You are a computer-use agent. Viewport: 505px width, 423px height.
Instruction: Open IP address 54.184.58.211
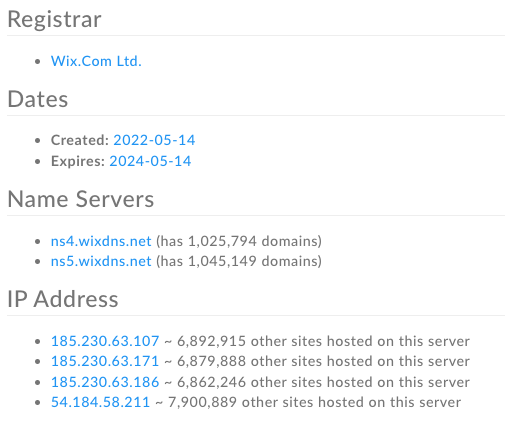(x=100, y=402)
